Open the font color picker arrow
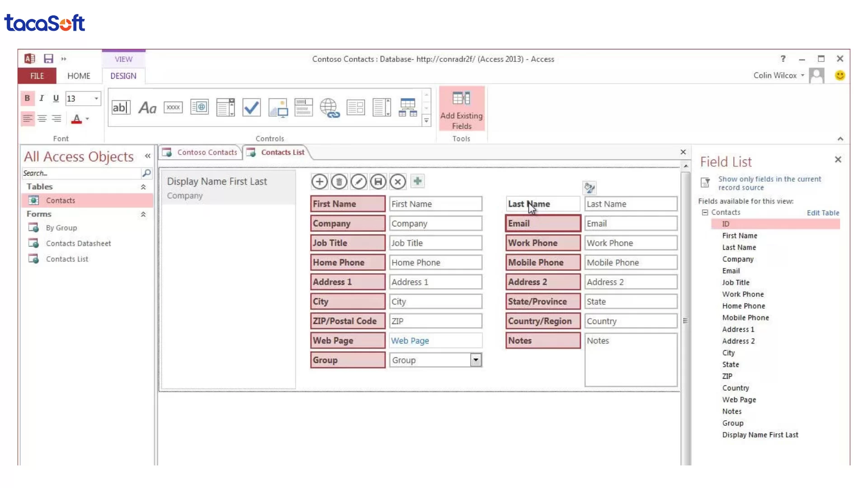 tap(87, 119)
